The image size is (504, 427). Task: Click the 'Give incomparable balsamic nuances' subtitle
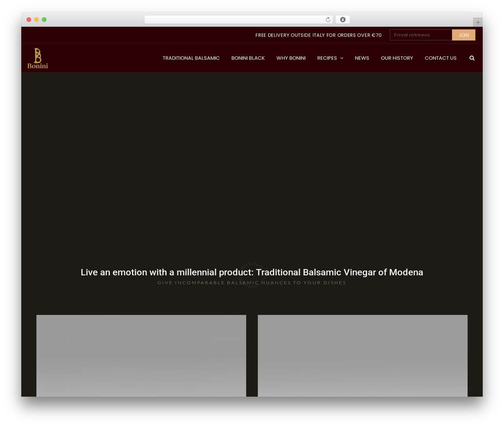coord(252,282)
